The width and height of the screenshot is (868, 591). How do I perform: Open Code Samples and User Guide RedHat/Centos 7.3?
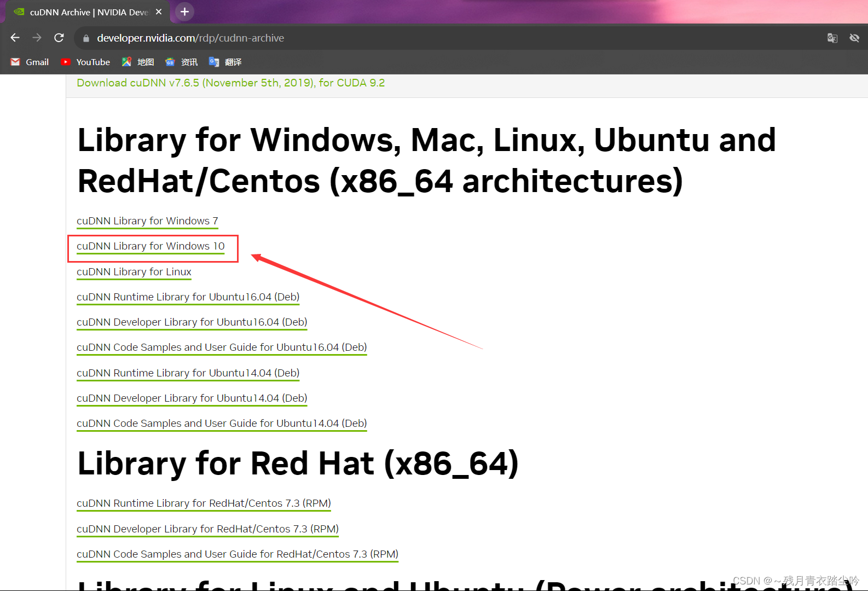[x=238, y=554]
